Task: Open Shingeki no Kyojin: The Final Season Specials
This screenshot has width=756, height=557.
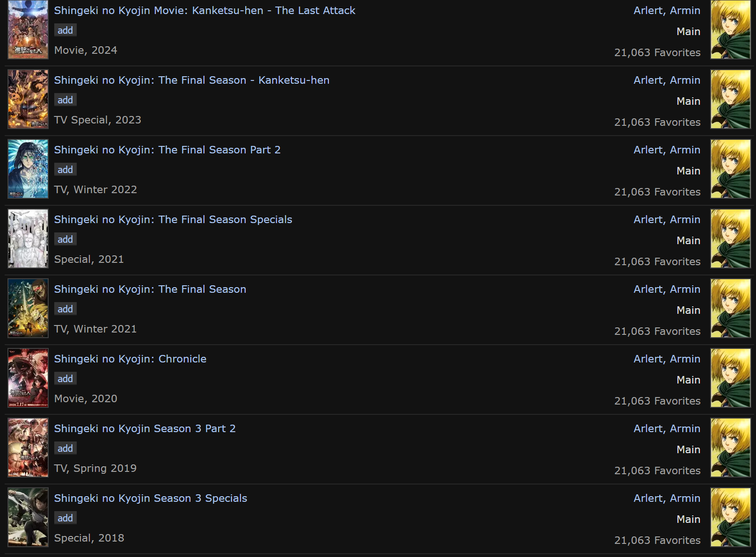Action: pos(173,219)
